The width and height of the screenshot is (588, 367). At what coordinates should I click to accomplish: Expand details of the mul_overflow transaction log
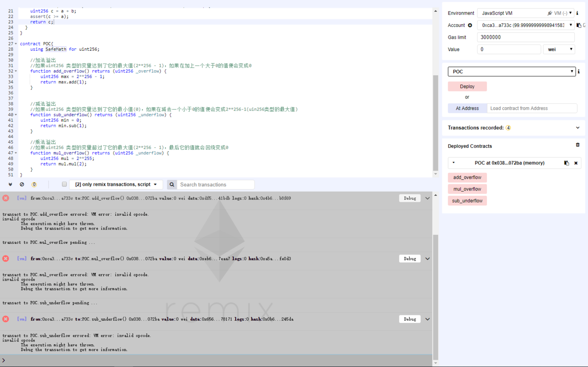[427, 258]
